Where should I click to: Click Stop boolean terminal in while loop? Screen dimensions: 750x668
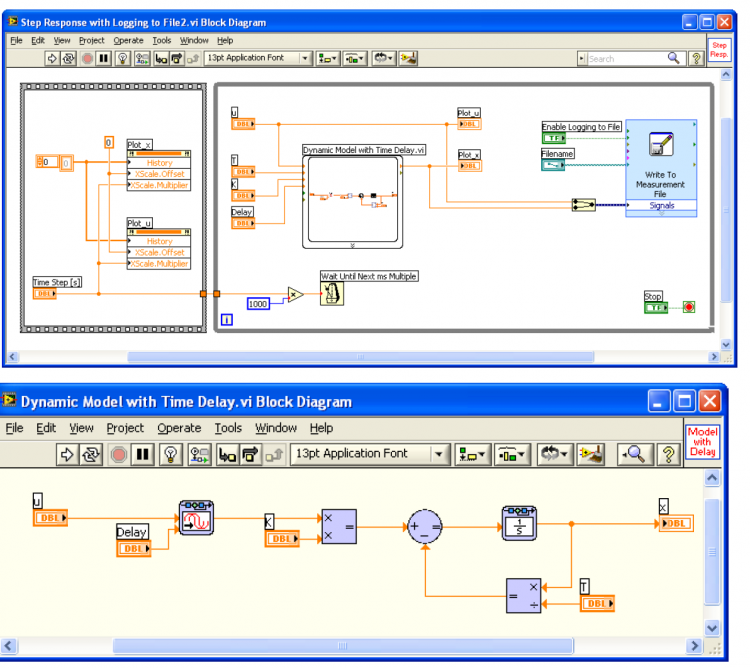656,307
